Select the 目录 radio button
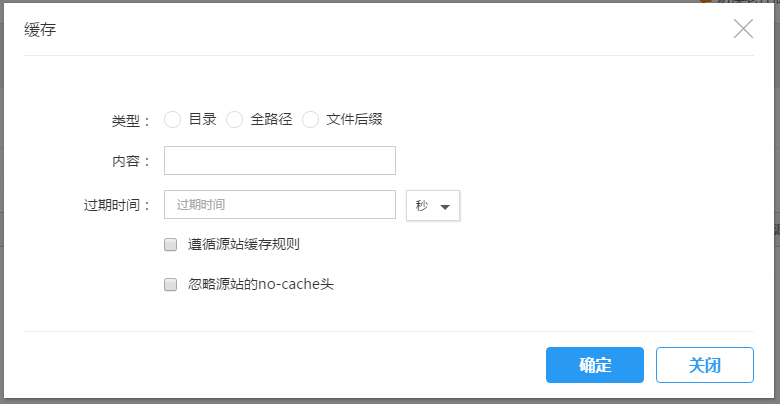The image size is (780, 404). click(x=172, y=120)
